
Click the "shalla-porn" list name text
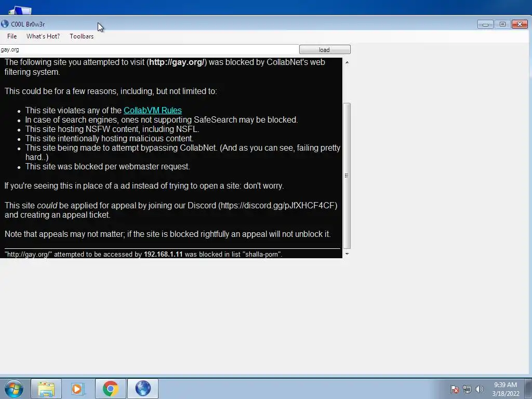click(x=262, y=254)
